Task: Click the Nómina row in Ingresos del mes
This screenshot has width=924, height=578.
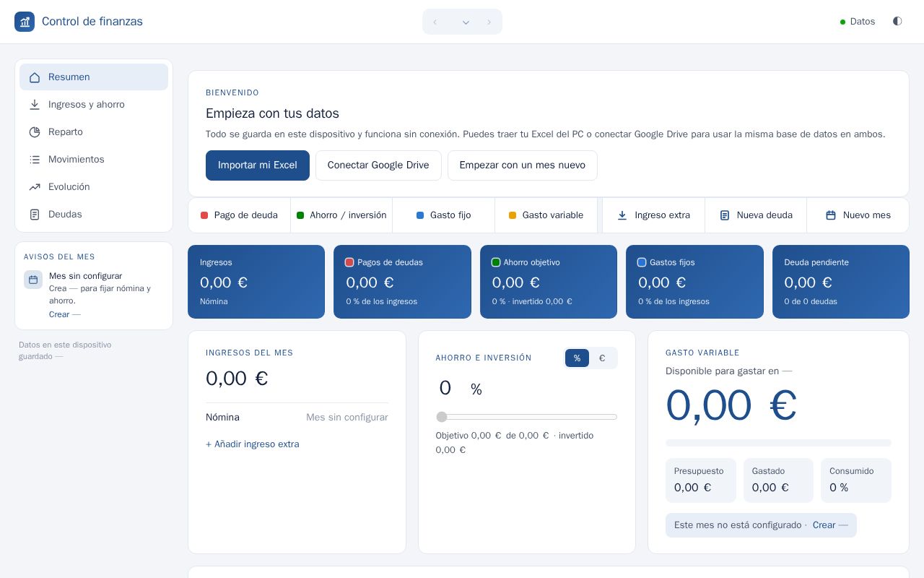Action: (x=297, y=418)
